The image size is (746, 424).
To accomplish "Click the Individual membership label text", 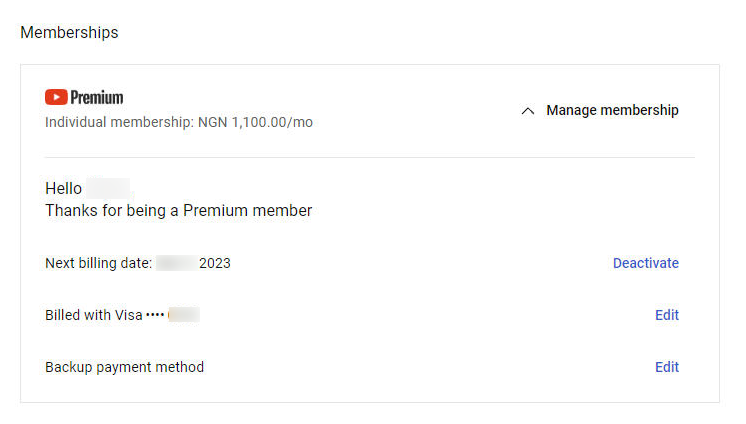I will (x=119, y=122).
